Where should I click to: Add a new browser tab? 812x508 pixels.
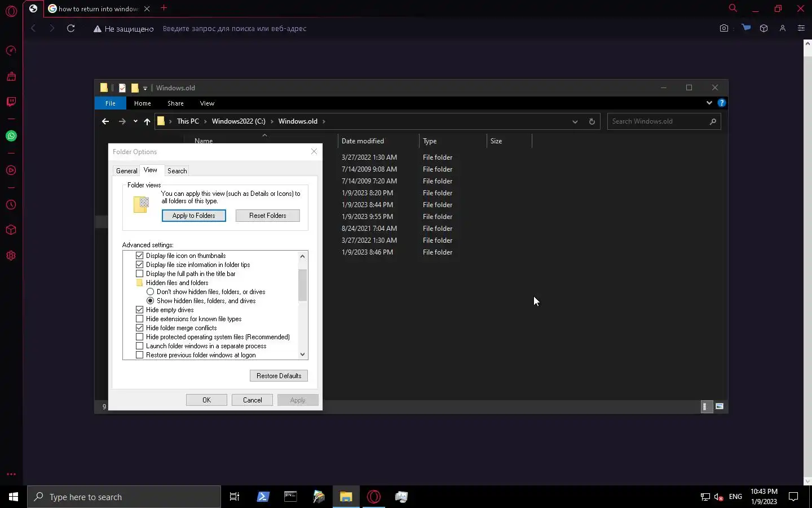pyautogui.click(x=164, y=8)
